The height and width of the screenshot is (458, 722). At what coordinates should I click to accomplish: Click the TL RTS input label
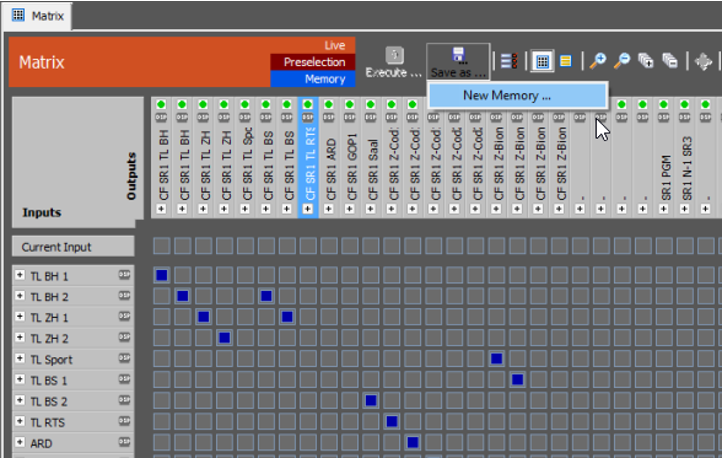click(47, 422)
